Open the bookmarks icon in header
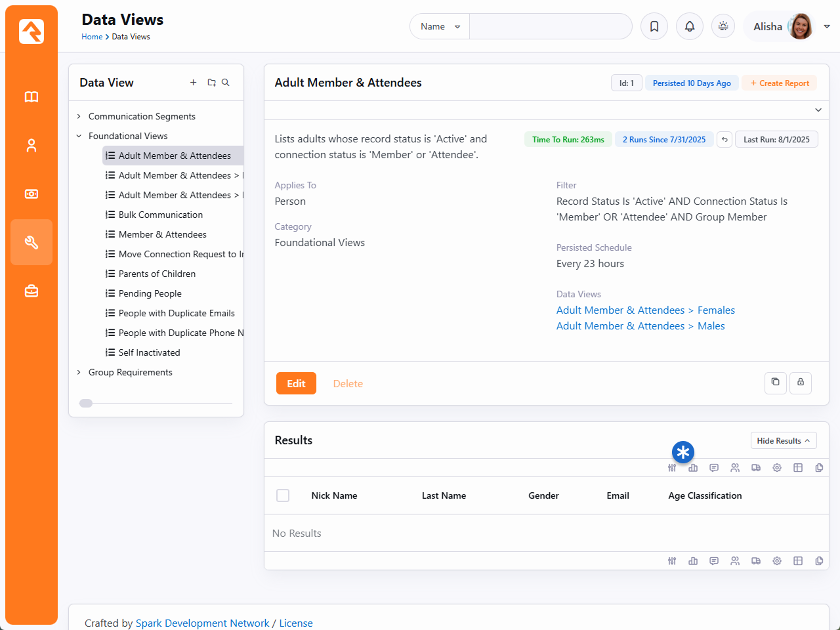The image size is (840, 630). (654, 27)
